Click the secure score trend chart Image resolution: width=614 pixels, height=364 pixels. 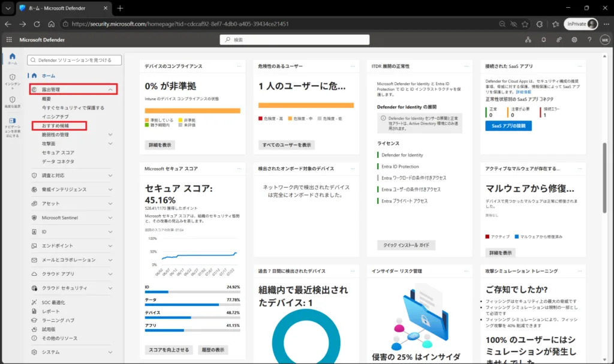[192, 257]
